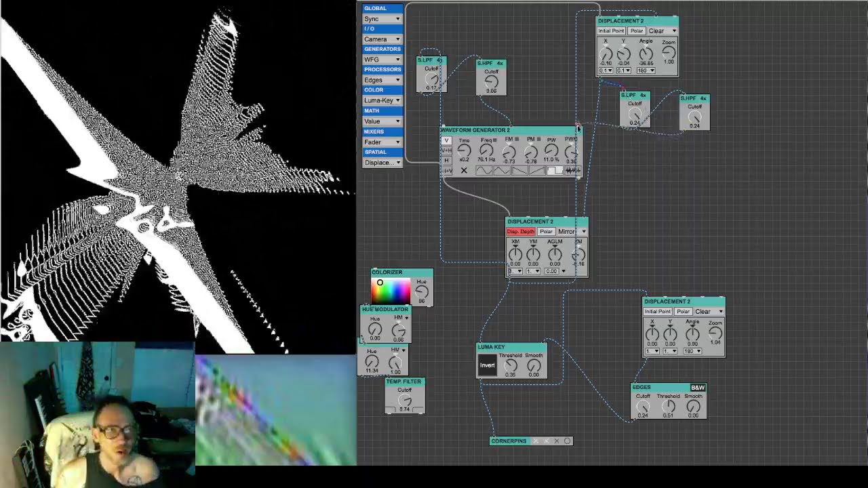This screenshot has width=868, height=488.
Task: Click the Freq knob showing 76.1 Hz
Action: coord(486,150)
